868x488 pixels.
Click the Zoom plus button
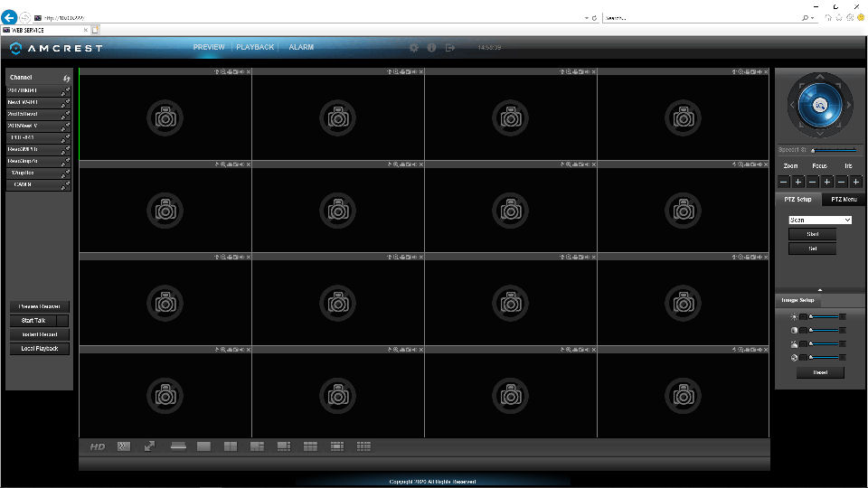tap(797, 182)
